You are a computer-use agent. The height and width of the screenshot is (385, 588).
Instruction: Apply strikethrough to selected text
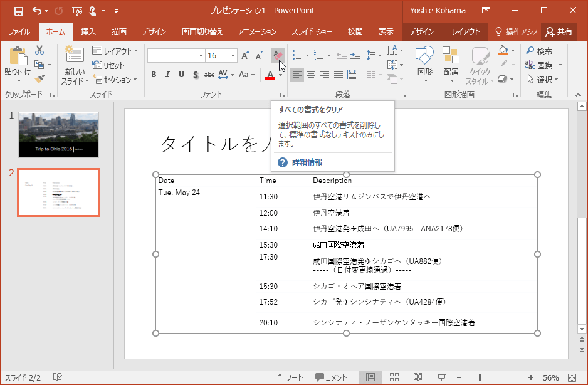208,75
